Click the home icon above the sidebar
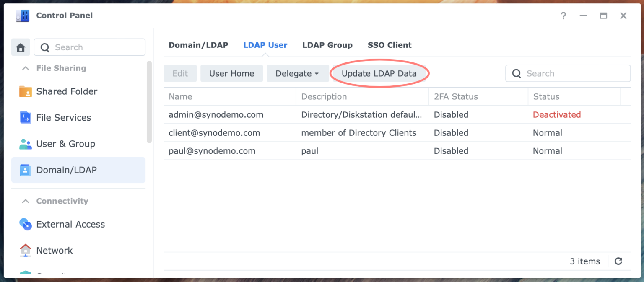 [x=21, y=47]
